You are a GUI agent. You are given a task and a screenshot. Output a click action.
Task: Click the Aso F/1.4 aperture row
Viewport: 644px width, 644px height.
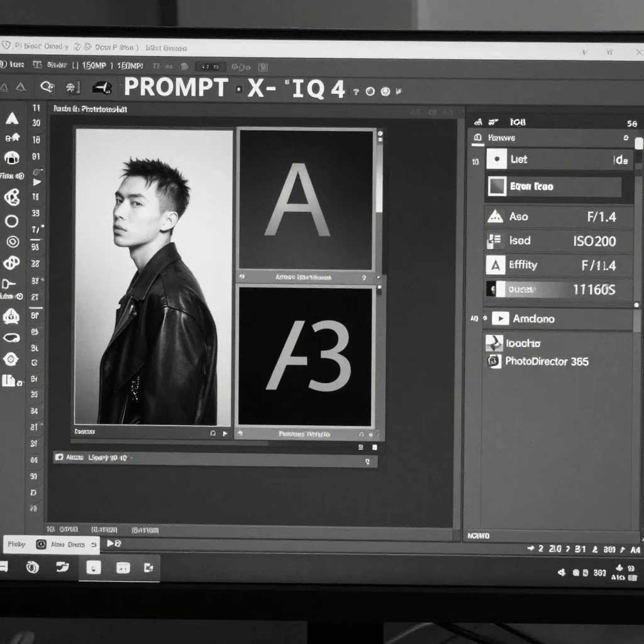pos(558,216)
